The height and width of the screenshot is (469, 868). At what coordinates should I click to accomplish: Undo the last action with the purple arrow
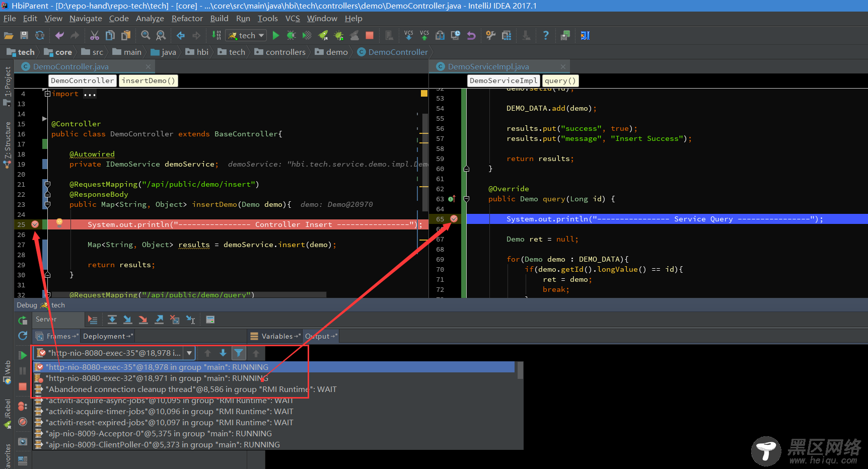[59, 35]
